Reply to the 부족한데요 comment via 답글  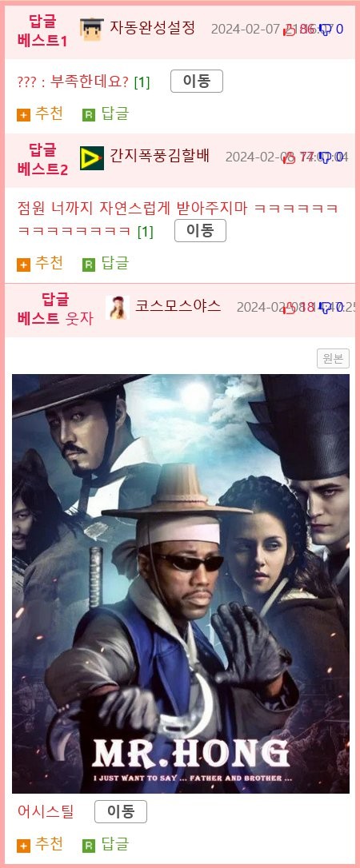(106, 114)
